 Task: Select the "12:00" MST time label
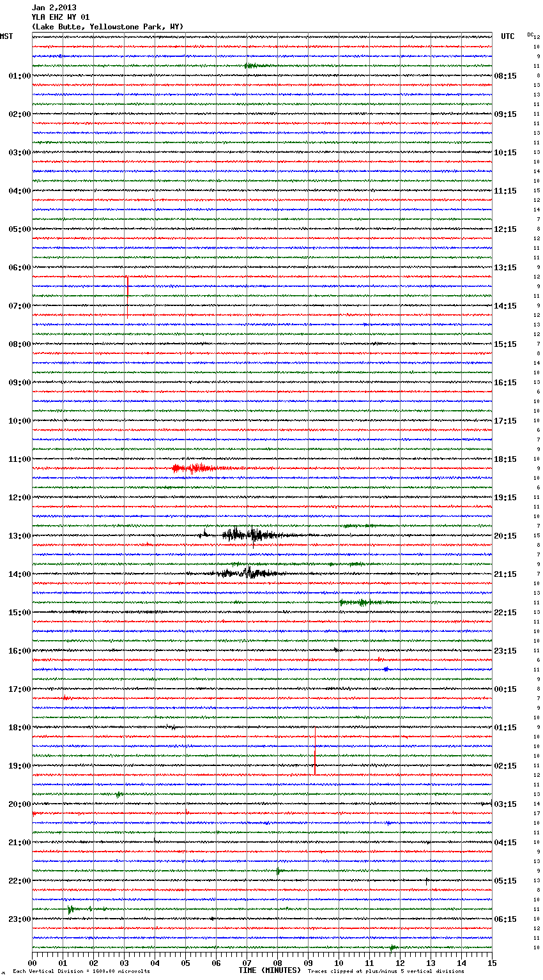pos(20,498)
